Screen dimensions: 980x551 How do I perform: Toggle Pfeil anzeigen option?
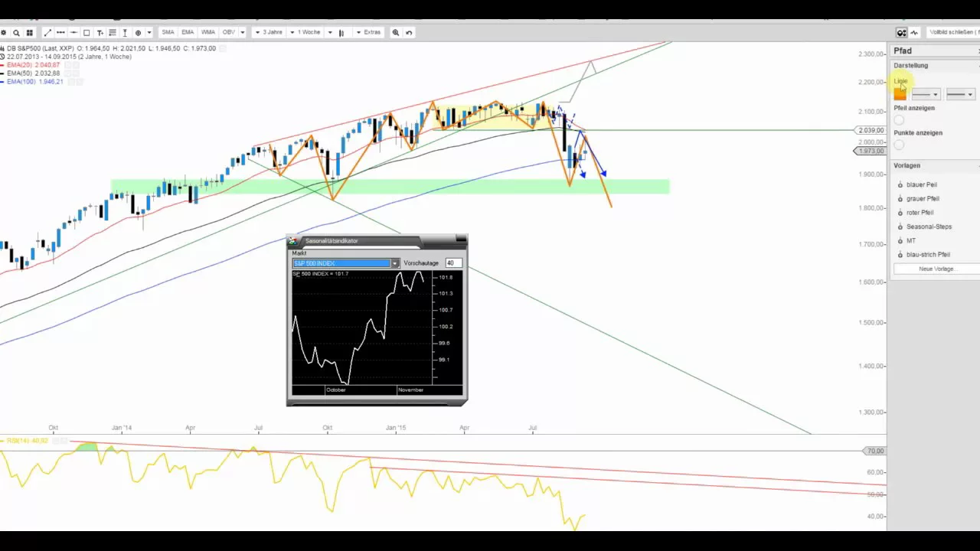point(899,119)
